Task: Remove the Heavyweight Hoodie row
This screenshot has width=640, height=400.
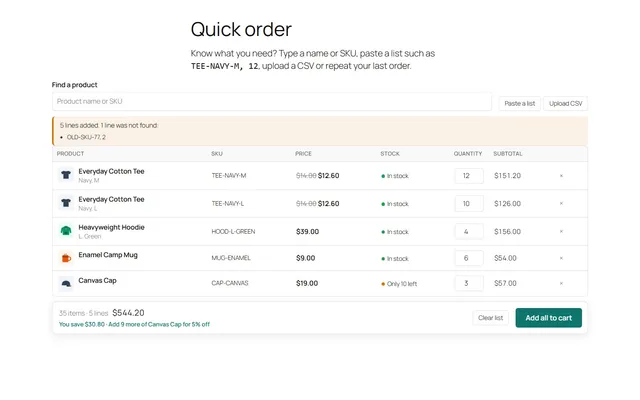Action: 561,231
